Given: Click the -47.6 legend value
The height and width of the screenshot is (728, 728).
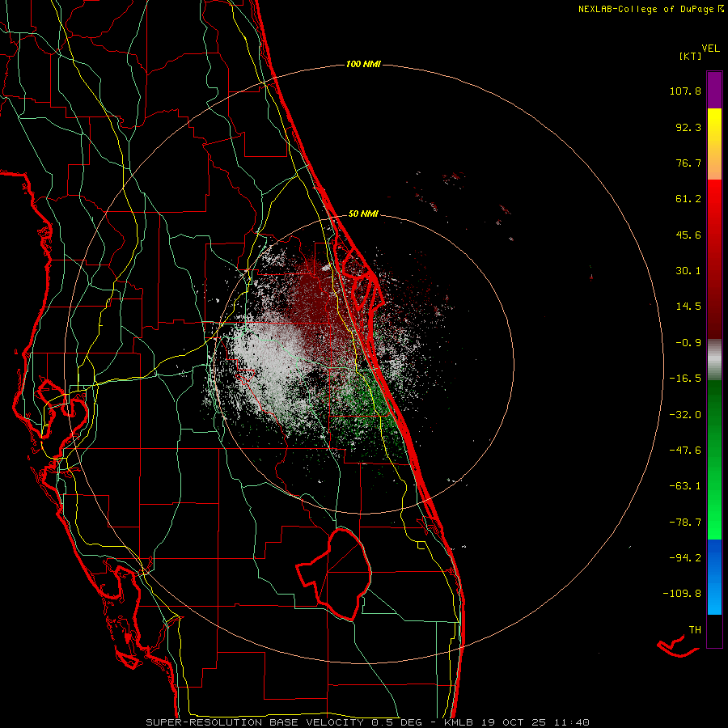Looking at the screenshot, I should (x=685, y=451).
